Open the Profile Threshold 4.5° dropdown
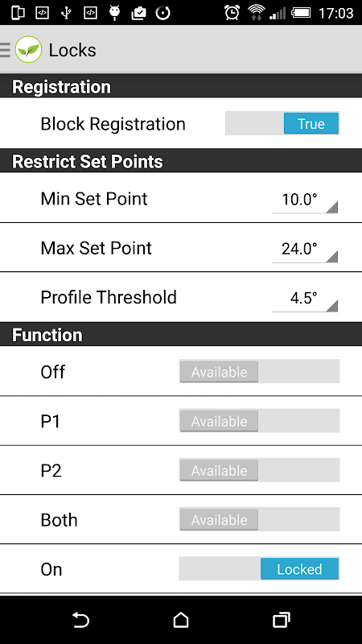 (x=305, y=299)
